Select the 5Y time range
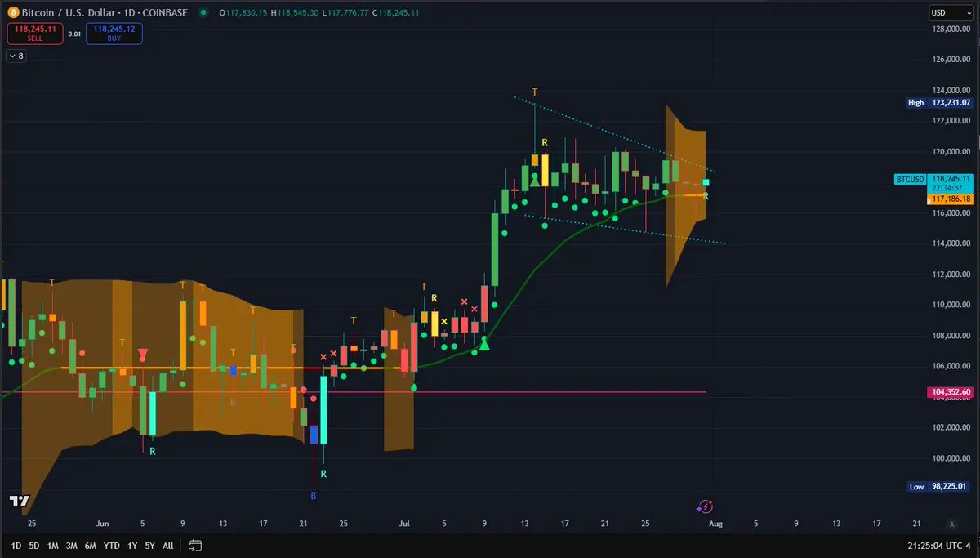The width and height of the screenshot is (980, 558). pos(150,545)
